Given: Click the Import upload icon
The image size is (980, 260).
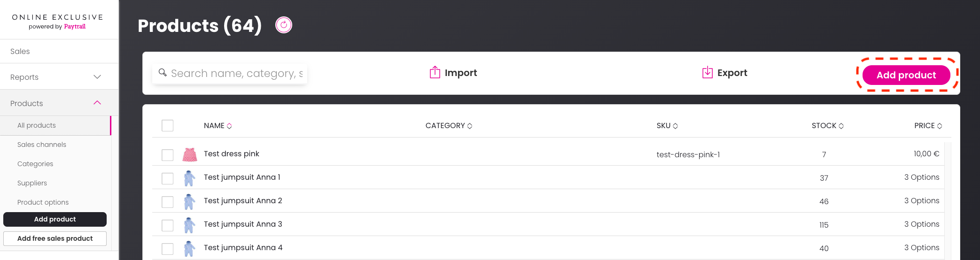Looking at the screenshot, I should 435,72.
